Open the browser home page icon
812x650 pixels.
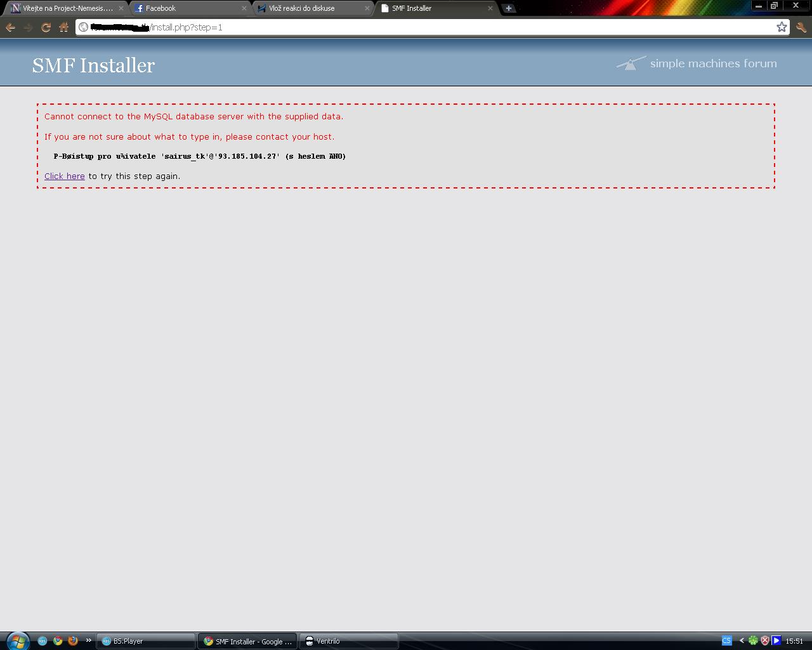[63, 27]
